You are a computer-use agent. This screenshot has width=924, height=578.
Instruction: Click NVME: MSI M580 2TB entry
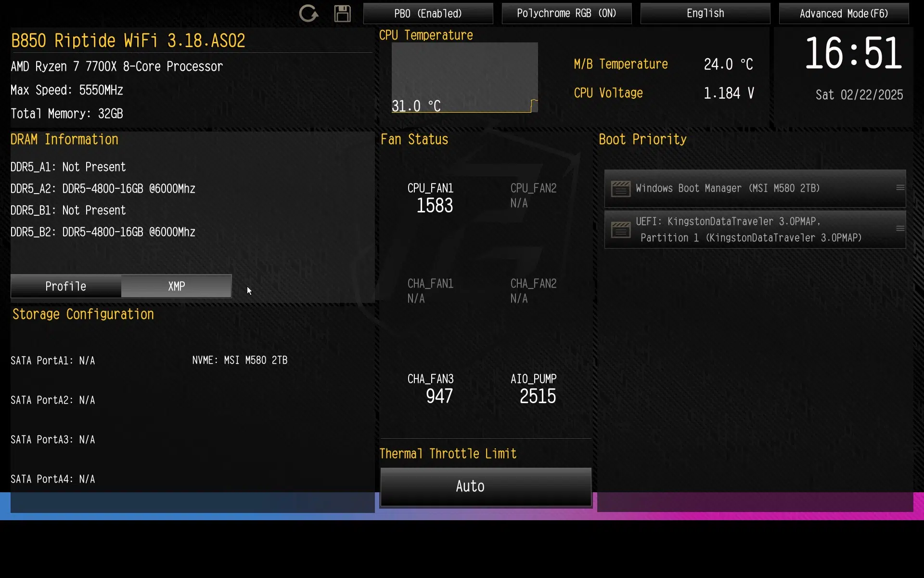click(x=240, y=360)
